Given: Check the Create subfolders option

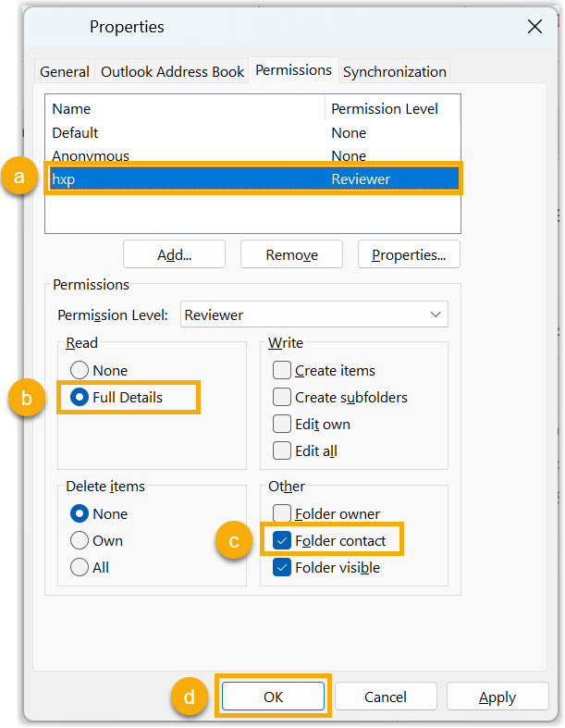Looking at the screenshot, I should (x=283, y=397).
